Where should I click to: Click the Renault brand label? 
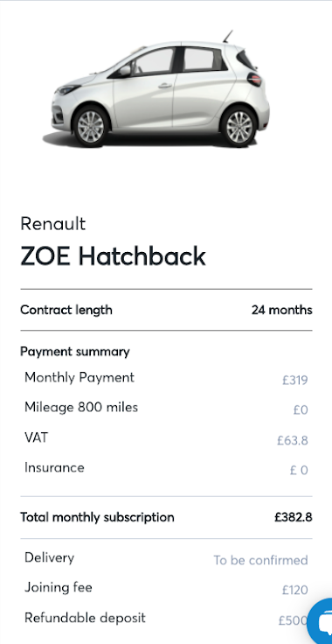(53, 224)
